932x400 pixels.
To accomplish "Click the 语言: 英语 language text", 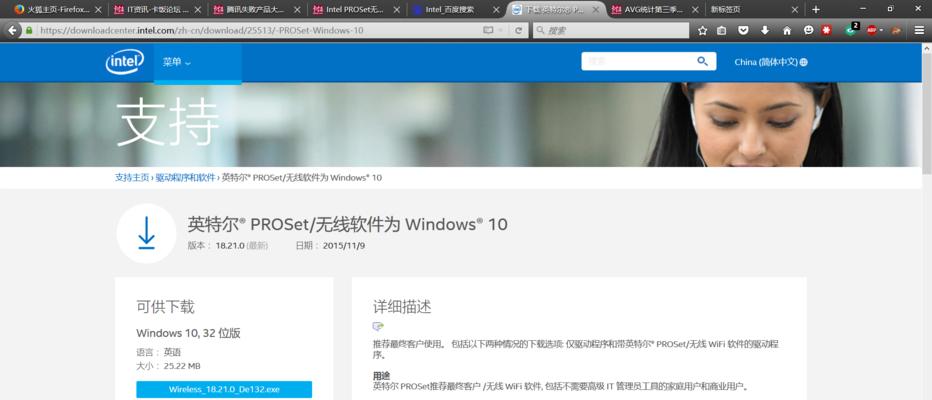I will pos(159,352).
